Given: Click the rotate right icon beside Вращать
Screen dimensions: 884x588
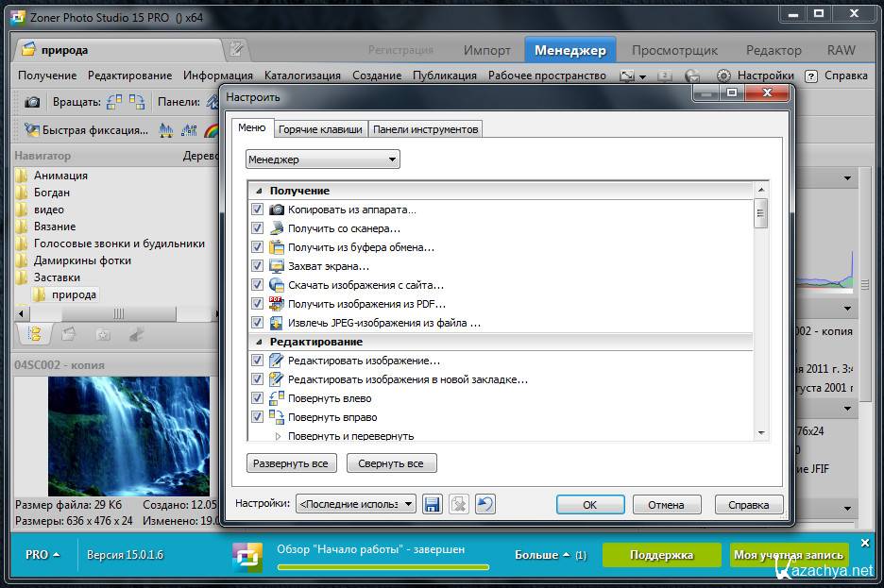Looking at the screenshot, I should click(137, 102).
